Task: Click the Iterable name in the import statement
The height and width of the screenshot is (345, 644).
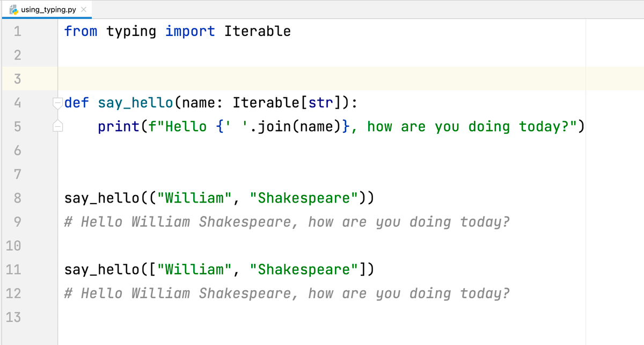Action: click(x=257, y=31)
